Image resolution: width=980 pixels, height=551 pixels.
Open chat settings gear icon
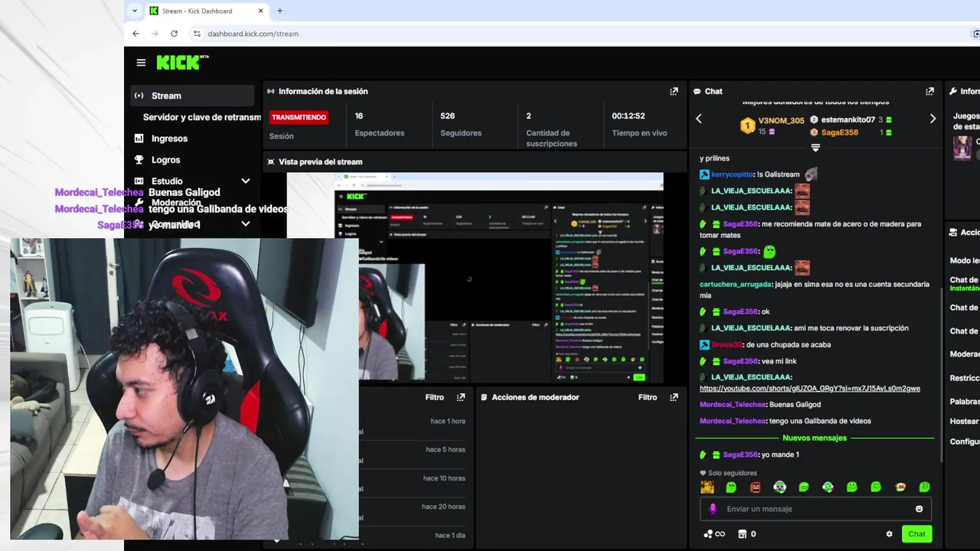pos(889,534)
